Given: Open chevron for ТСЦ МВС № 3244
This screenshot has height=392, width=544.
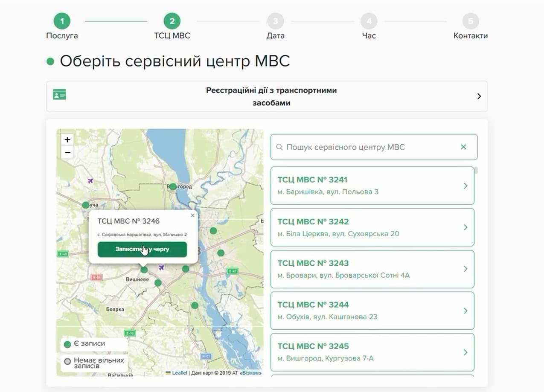Looking at the screenshot, I should point(465,311).
